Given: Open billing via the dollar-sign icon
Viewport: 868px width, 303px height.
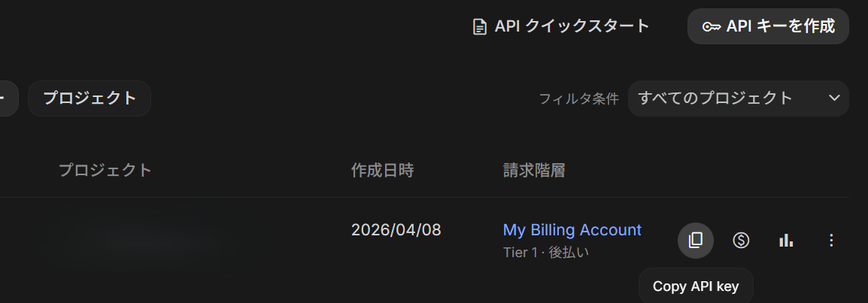Looking at the screenshot, I should coord(741,241).
